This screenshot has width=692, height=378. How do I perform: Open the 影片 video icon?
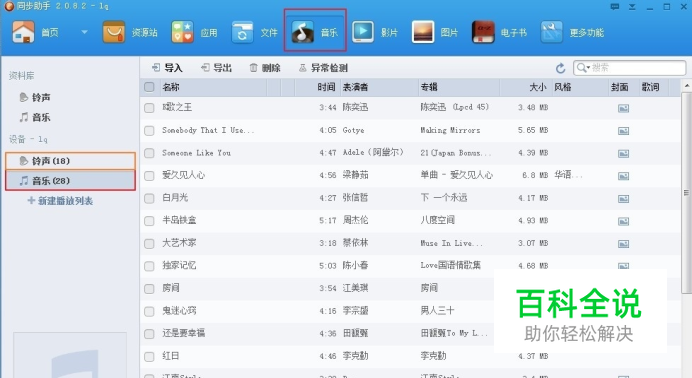tap(363, 32)
